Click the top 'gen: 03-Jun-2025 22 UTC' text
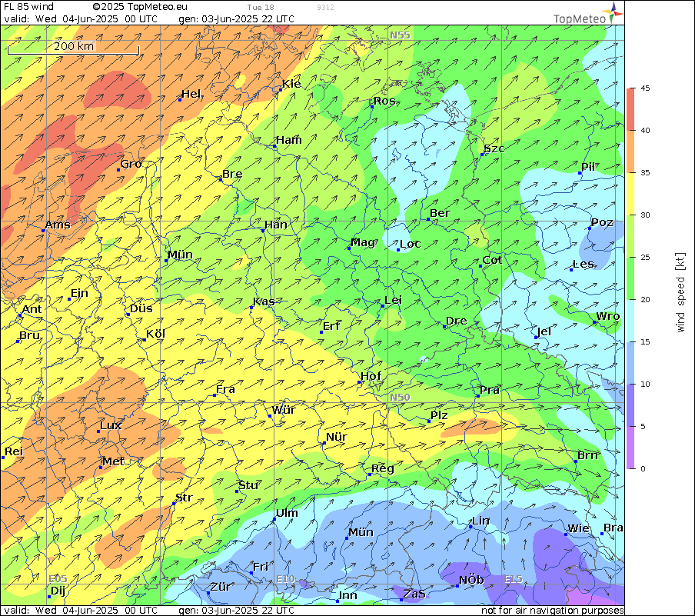This screenshot has width=695, height=616. pyautogui.click(x=236, y=19)
